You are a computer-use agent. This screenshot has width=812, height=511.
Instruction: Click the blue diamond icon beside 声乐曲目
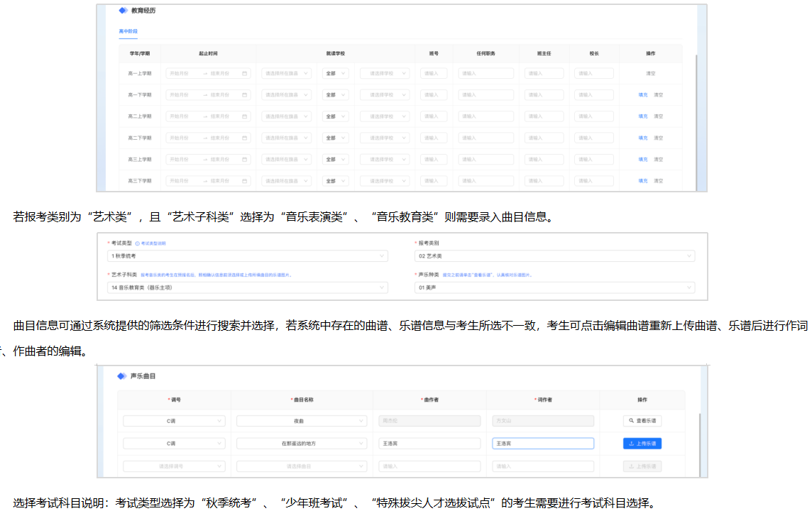pos(121,375)
